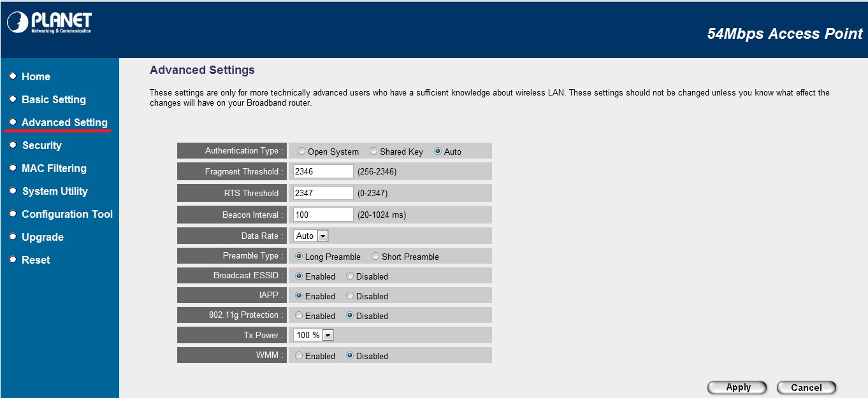Open the Configuration Tool page
Screen dimensions: 868x398
pos(67,214)
